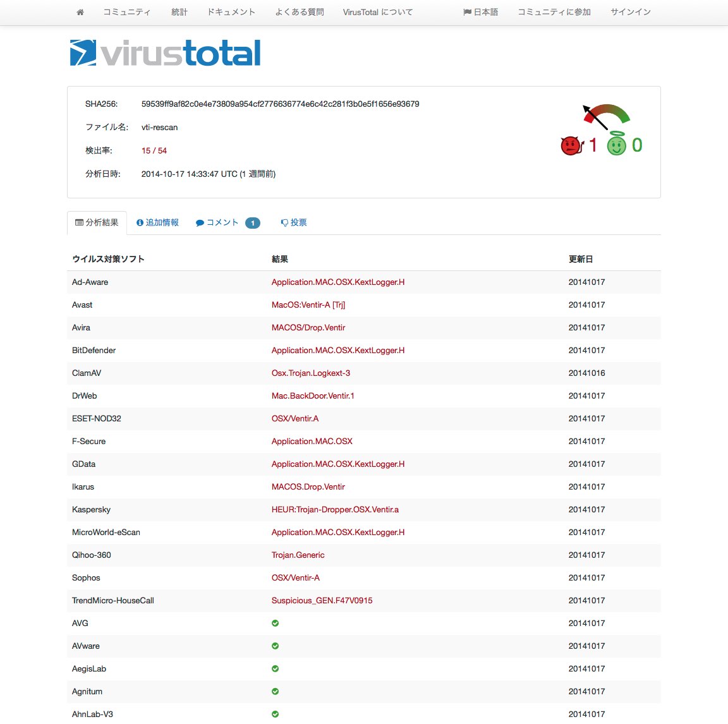Click the VirusTotal logo
728x724 pixels.
(166, 52)
